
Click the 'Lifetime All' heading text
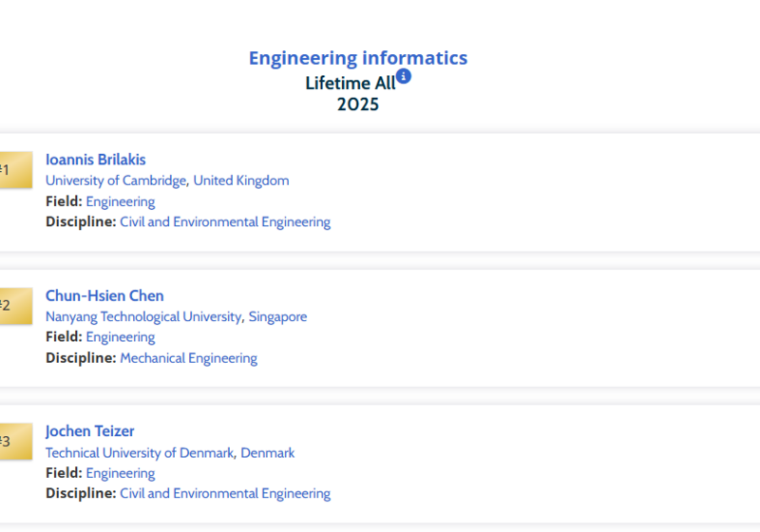coord(351,83)
